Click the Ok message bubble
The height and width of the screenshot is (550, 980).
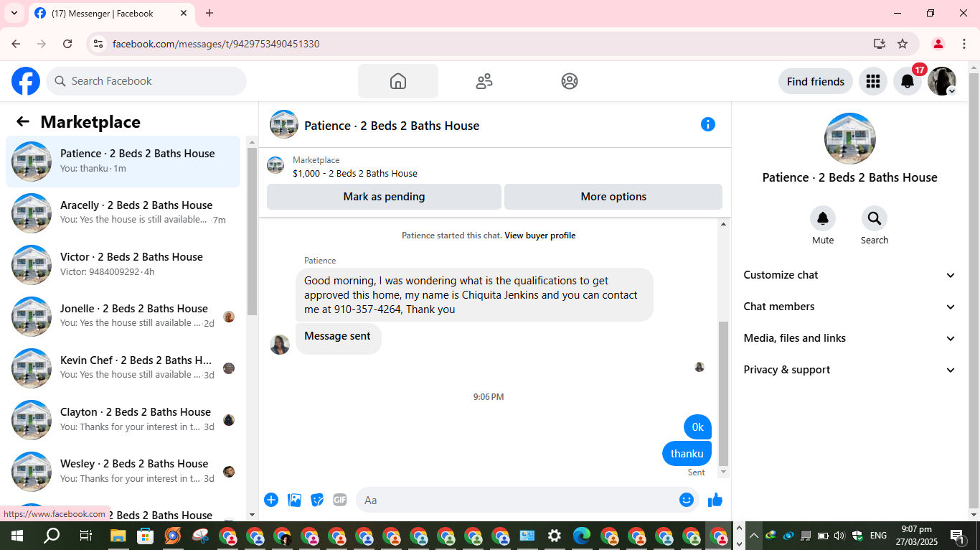coord(697,427)
